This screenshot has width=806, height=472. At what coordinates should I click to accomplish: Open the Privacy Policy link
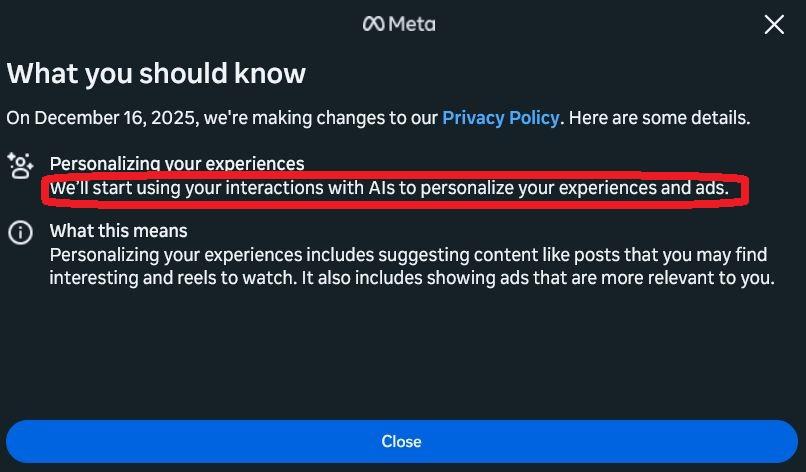click(500, 118)
